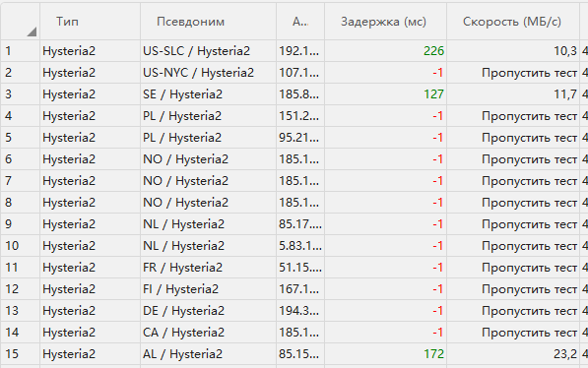Select the CA / Hysteria2 server
588x368 pixels.
[183, 333]
